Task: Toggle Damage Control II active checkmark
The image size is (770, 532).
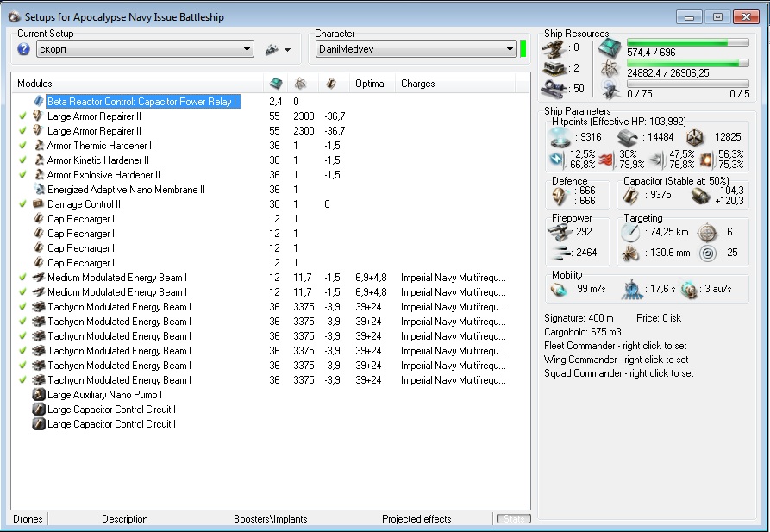Action: click(22, 204)
